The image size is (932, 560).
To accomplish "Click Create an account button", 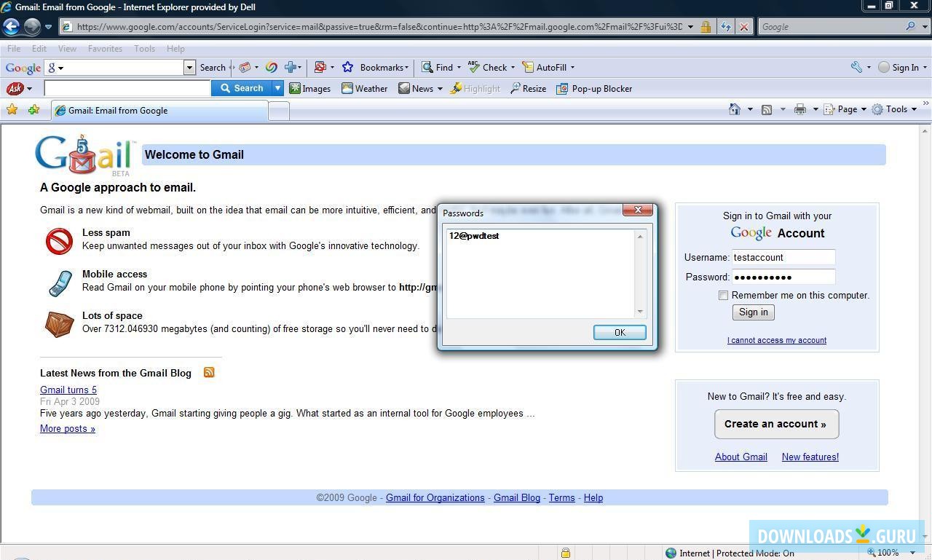I will [x=776, y=424].
